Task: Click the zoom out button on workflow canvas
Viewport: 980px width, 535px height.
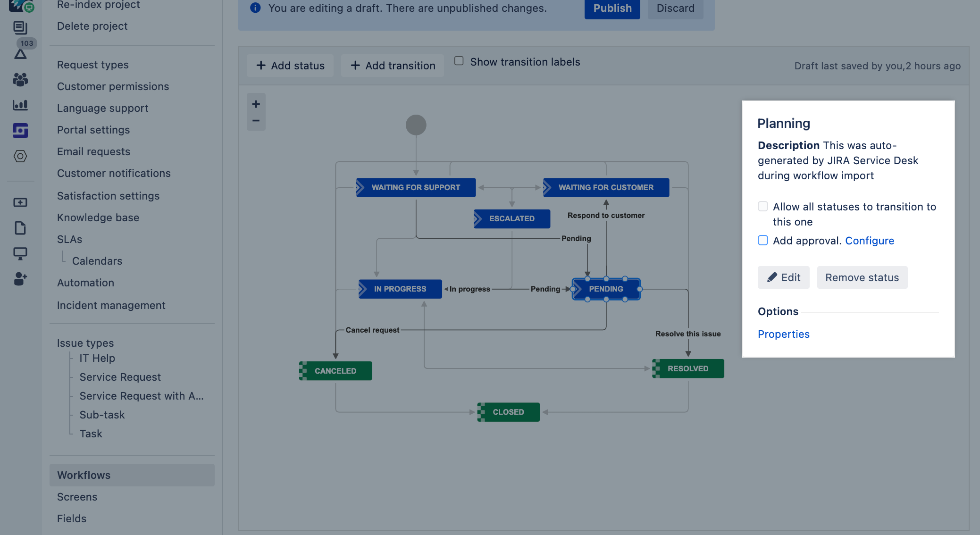Action: point(256,121)
